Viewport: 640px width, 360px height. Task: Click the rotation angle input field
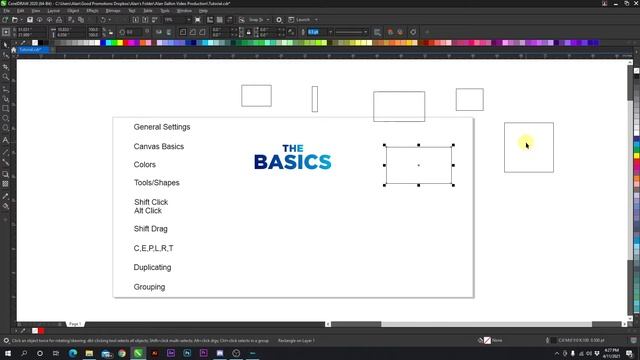point(134,32)
